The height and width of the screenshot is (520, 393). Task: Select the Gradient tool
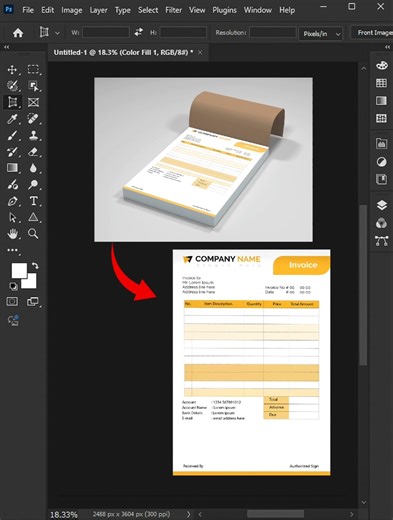point(12,168)
